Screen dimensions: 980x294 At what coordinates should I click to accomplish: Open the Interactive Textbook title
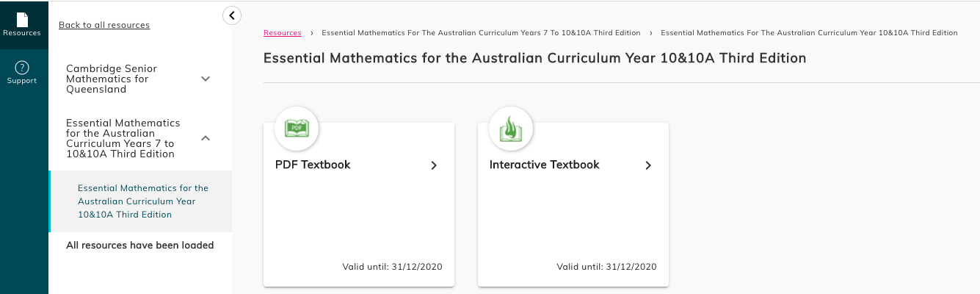coord(545,165)
